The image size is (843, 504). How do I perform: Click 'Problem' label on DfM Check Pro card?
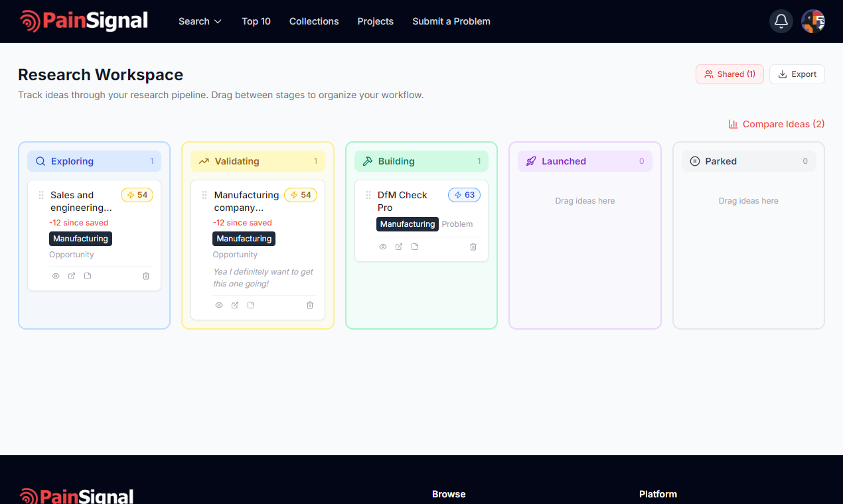[457, 224]
